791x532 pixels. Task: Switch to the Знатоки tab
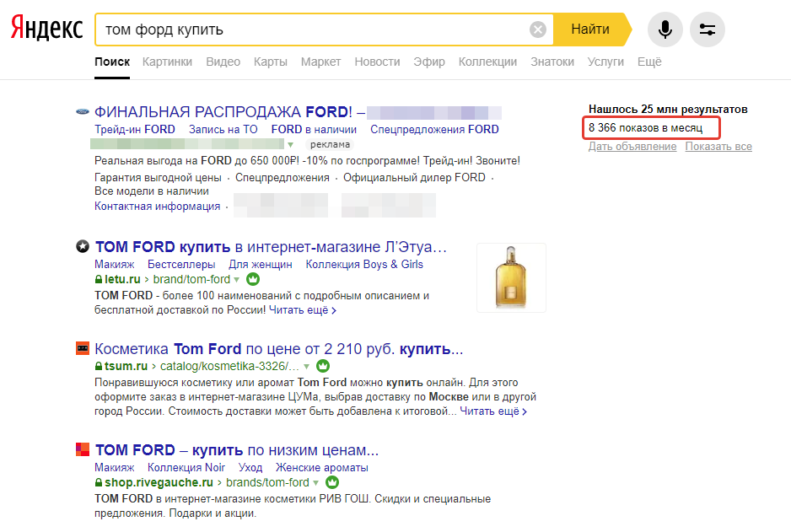point(552,62)
